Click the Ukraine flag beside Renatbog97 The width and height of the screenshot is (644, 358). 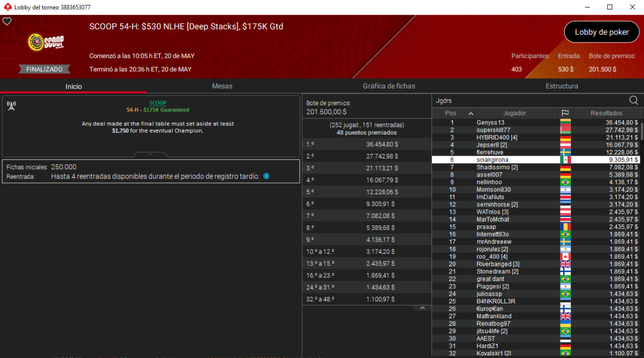point(565,324)
